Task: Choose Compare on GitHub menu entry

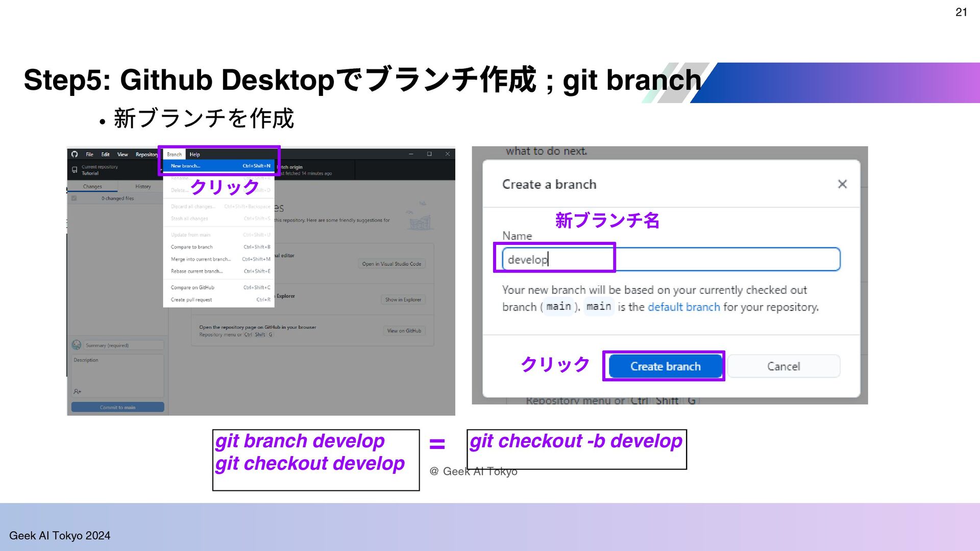Action: tap(219, 288)
